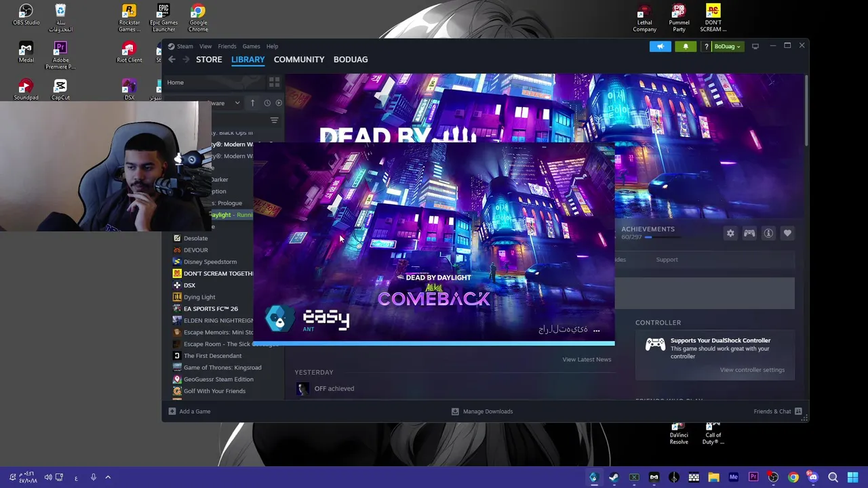Expand library category filter dropdown
This screenshot has width=868, height=488.
pos(237,103)
